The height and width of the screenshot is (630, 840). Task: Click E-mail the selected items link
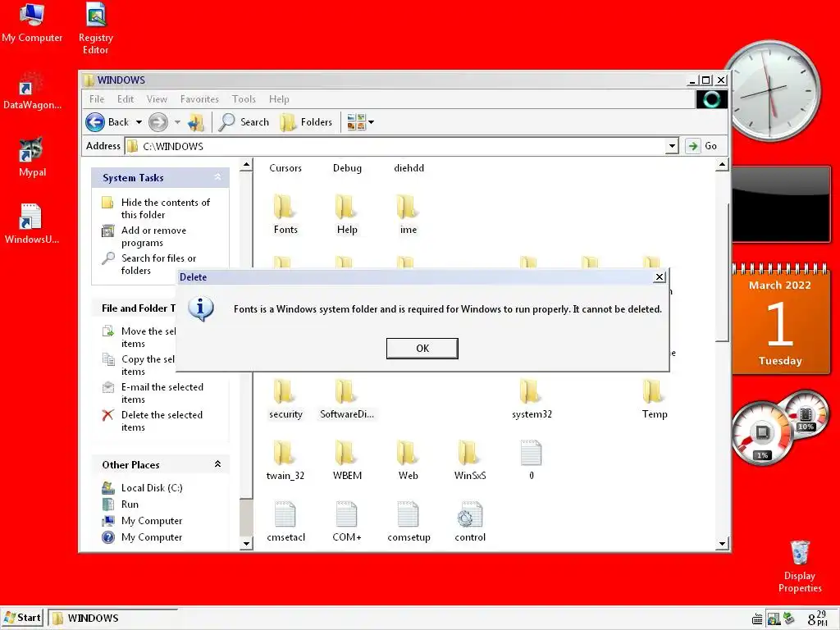(162, 393)
